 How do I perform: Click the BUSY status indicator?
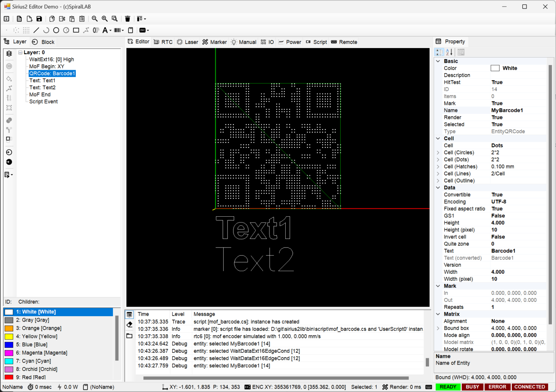point(473,387)
